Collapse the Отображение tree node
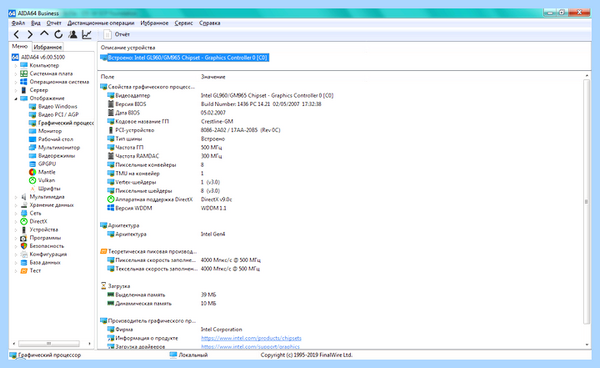This screenshot has height=368, width=600. tap(16, 98)
